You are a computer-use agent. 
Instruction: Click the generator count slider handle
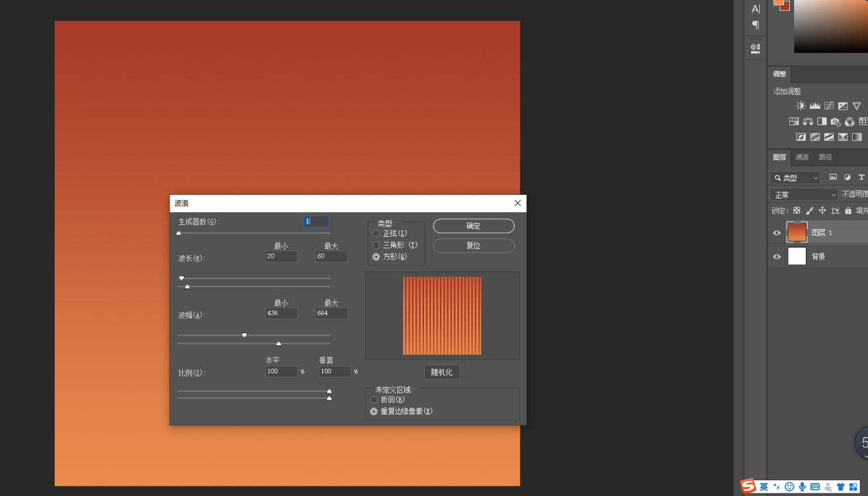click(179, 233)
